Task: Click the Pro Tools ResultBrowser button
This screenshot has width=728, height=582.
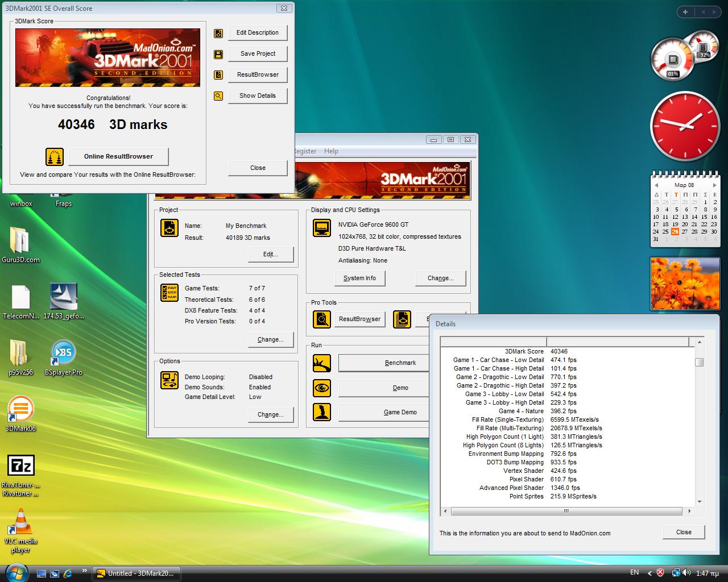Action: 359,319
